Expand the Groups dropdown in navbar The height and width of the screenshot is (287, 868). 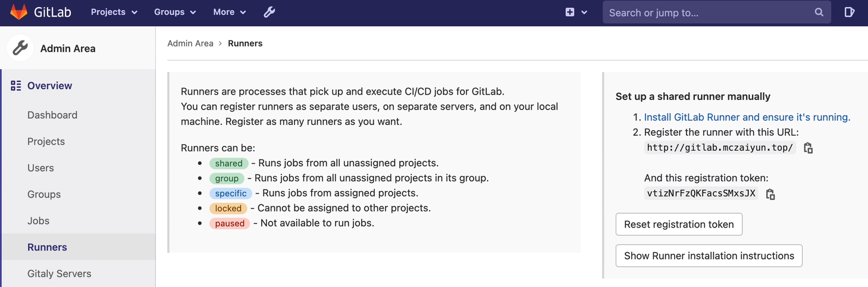(175, 12)
